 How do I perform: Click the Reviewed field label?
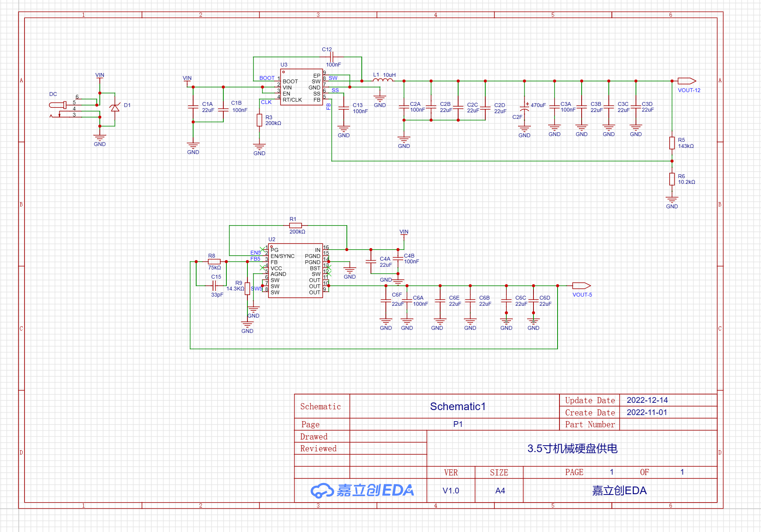coord(318,448)
